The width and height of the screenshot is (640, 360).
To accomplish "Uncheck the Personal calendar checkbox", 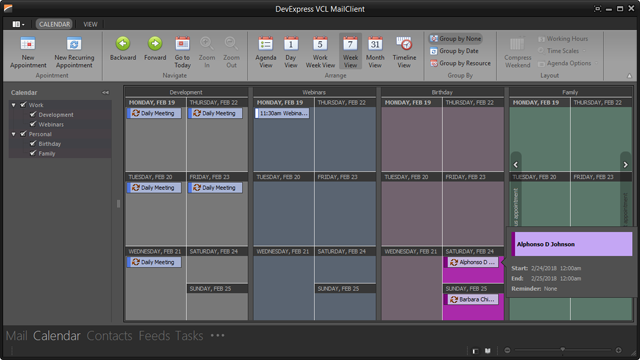I will point(23,133).
